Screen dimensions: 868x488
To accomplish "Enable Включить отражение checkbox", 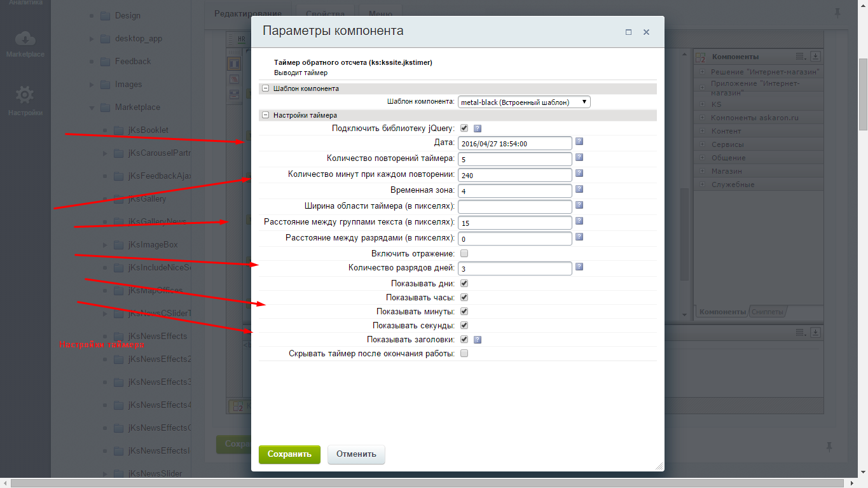I will (464, 253).
